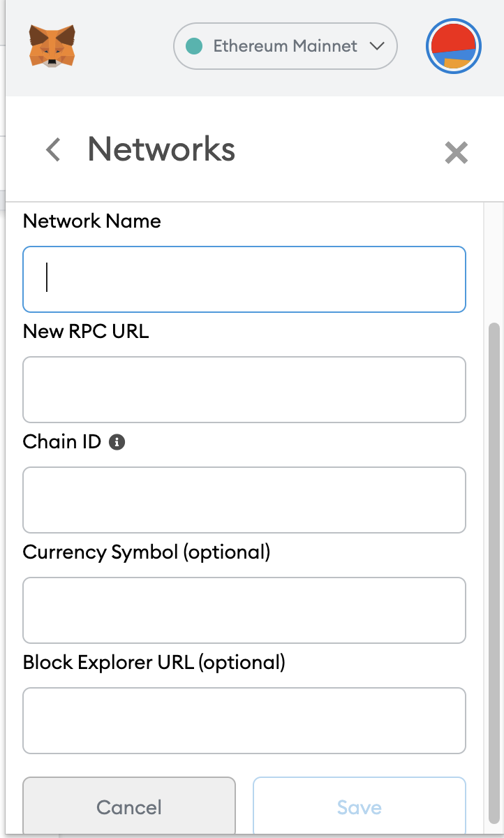Focus the Network Name input field
Screen dimensions: 504x838
point(244,279)
